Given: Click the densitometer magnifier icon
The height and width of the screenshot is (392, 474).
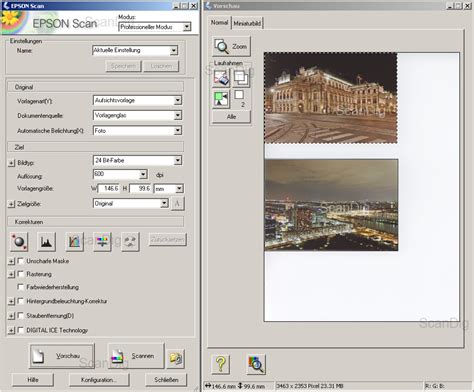Looking at the screenshot, I should pyautogui.click(x=256, y=364).
